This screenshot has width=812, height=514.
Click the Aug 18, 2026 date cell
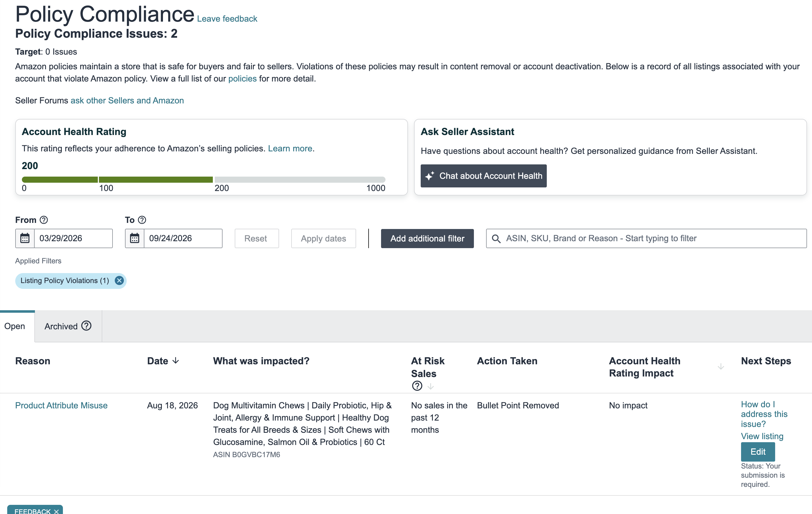[172, 405]
